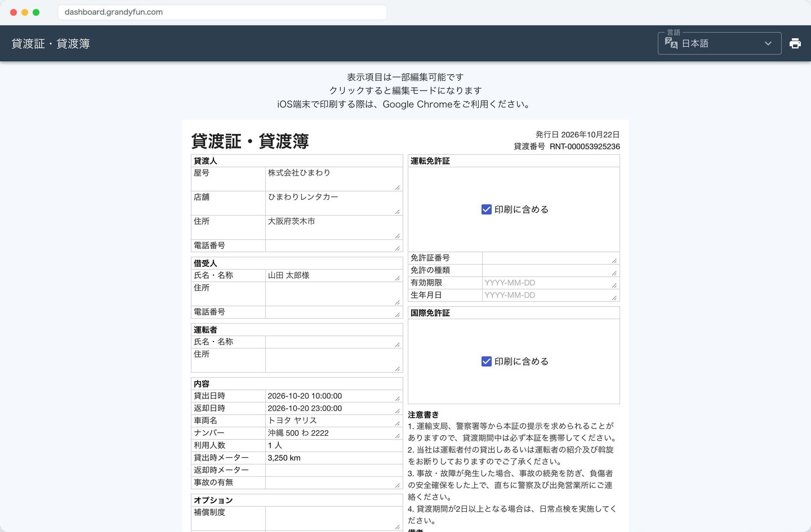Click the 運転免許証 section heading
Screen dimensions: 811x532
pos(430,161)
